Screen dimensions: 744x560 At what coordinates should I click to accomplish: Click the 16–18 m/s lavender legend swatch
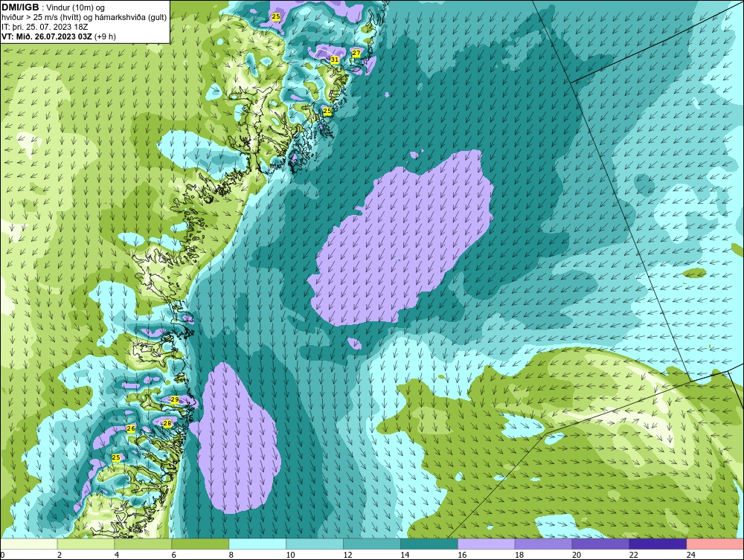pyautogui.click(x=486, y=544)
